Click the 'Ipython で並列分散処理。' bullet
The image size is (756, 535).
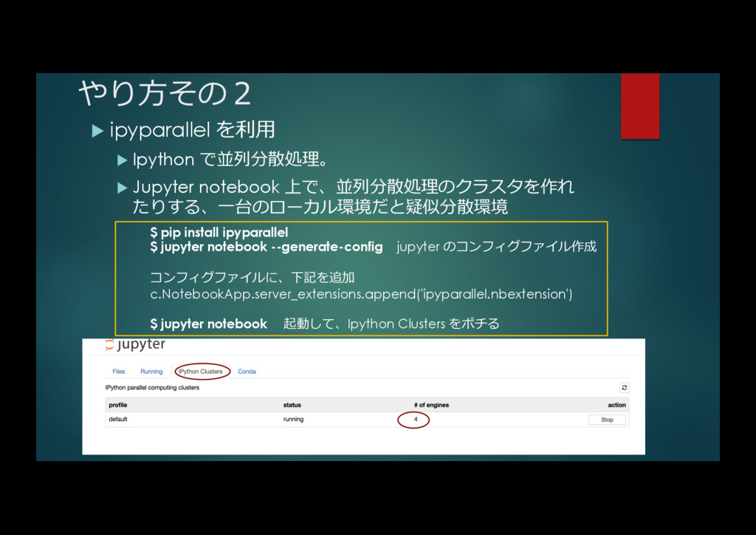click(x=230, y=159)
